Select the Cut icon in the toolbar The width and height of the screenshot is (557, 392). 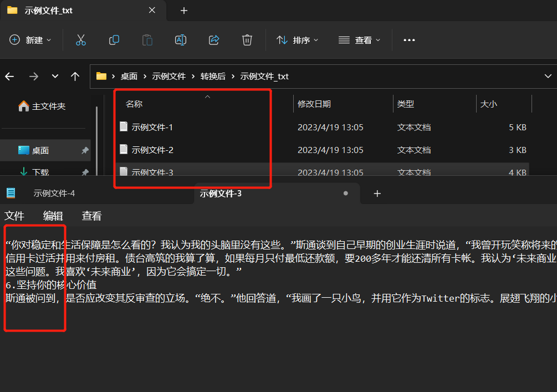pyautogui.click(x=81, y=39)
